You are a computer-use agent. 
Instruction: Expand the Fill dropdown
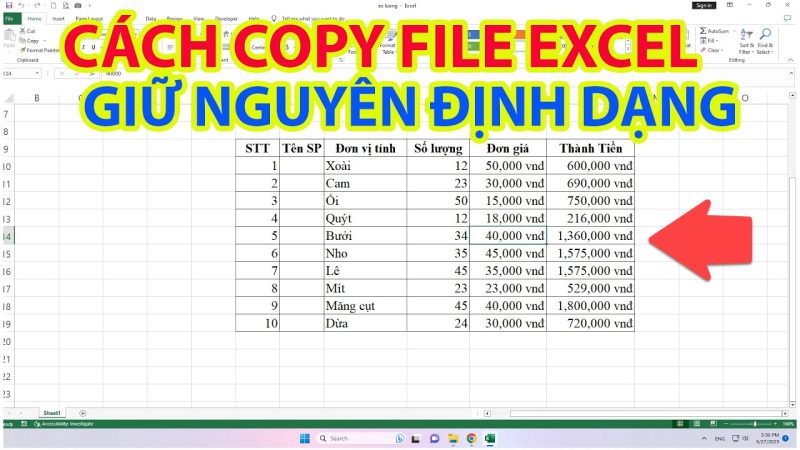[x=717, y=40]
